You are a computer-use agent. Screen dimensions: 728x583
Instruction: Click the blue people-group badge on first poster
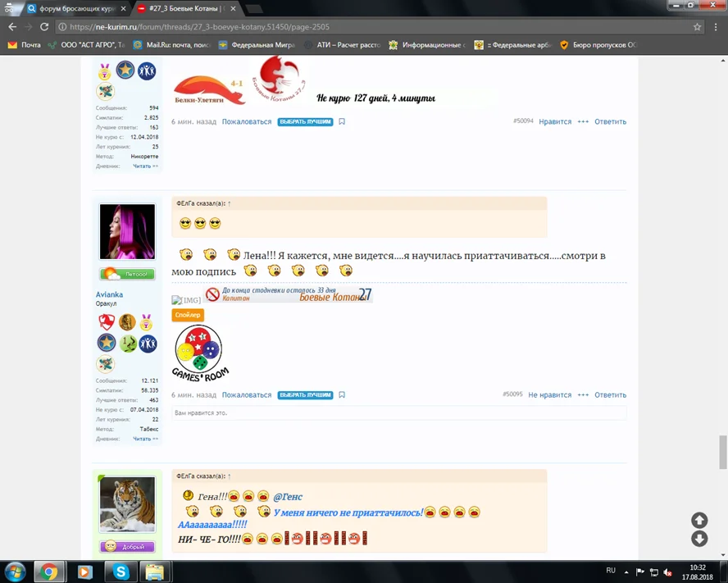[147, 71]
